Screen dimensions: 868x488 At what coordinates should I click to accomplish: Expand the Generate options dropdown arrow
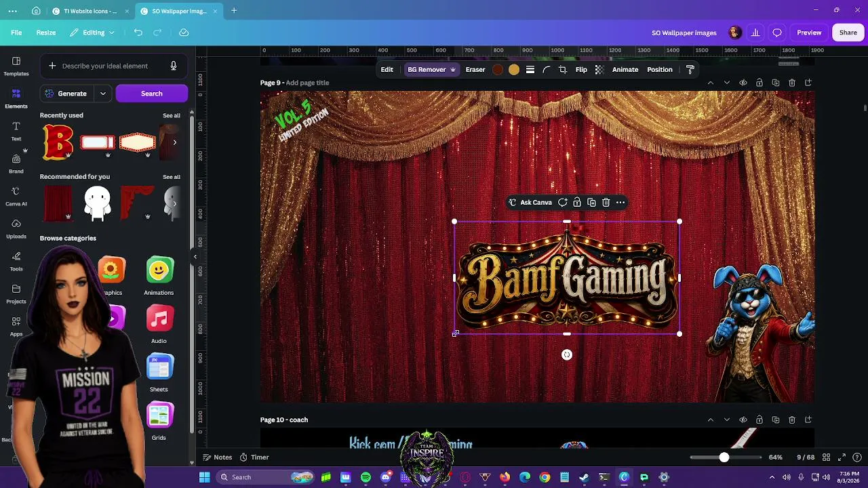pyautogui.click(x=103, y=94)
